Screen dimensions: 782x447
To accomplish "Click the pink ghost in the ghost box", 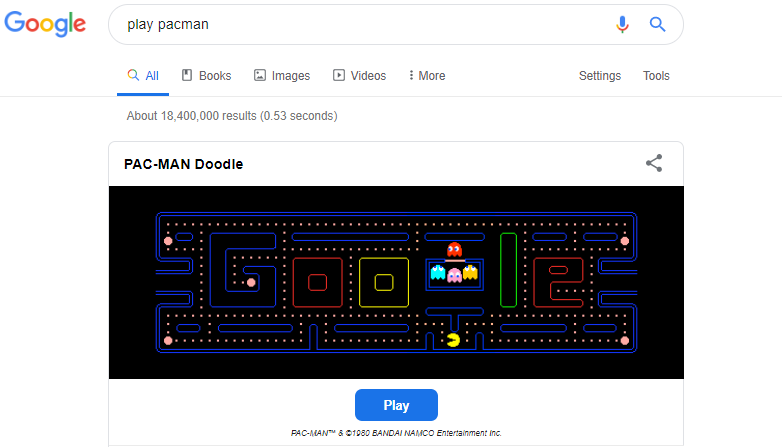I will [454, 275].
